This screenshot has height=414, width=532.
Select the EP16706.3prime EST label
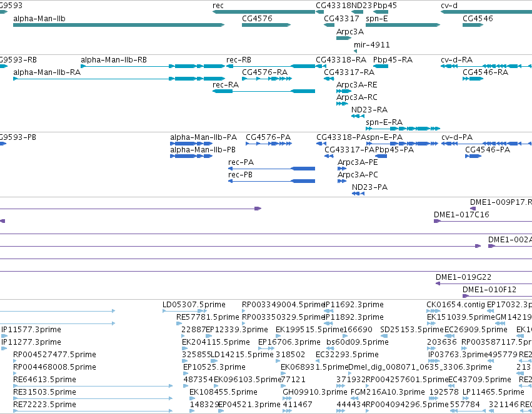(x=289, y=342)
